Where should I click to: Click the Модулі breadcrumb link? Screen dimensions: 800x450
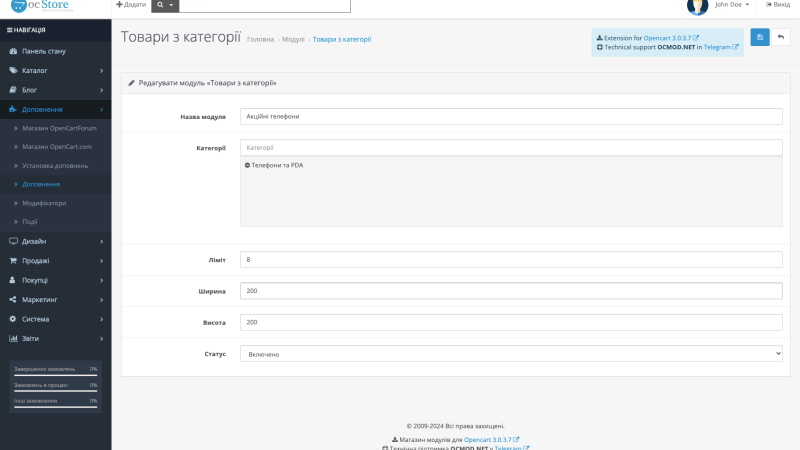click(293, 39)
